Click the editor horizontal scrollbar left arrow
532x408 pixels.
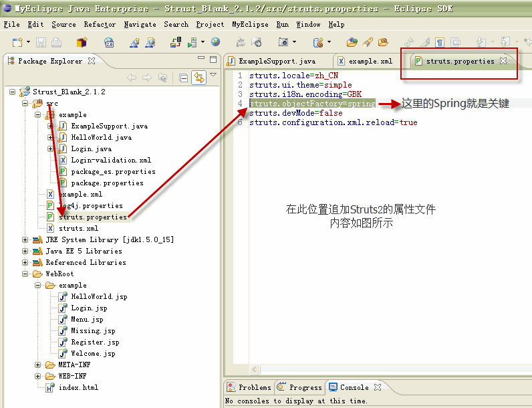[x=255, y=369]
